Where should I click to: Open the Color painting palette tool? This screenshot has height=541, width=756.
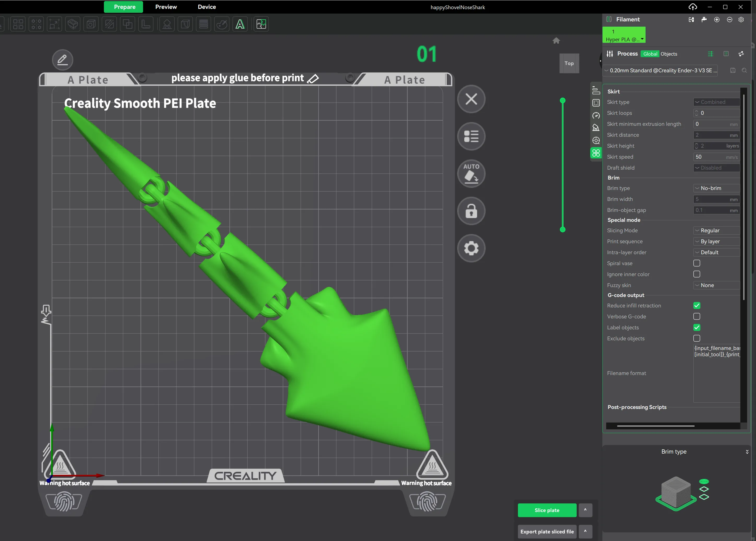pyautogui.click(x=222, y=24)
